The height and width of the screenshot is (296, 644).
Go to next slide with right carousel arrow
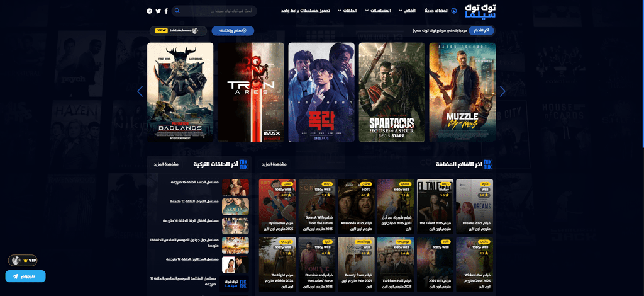click(502, 91)
